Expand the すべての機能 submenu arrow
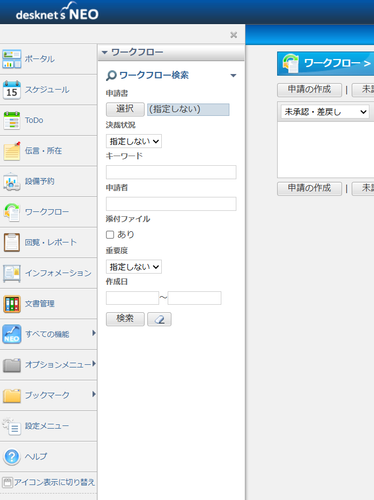This screenshot has height=500, width=374. [94, 333]
